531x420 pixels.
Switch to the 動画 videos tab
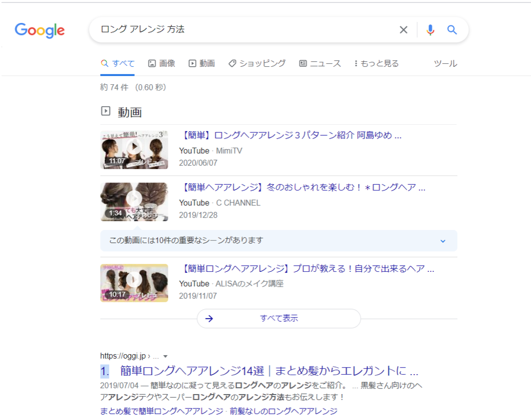tap(202, 63)
